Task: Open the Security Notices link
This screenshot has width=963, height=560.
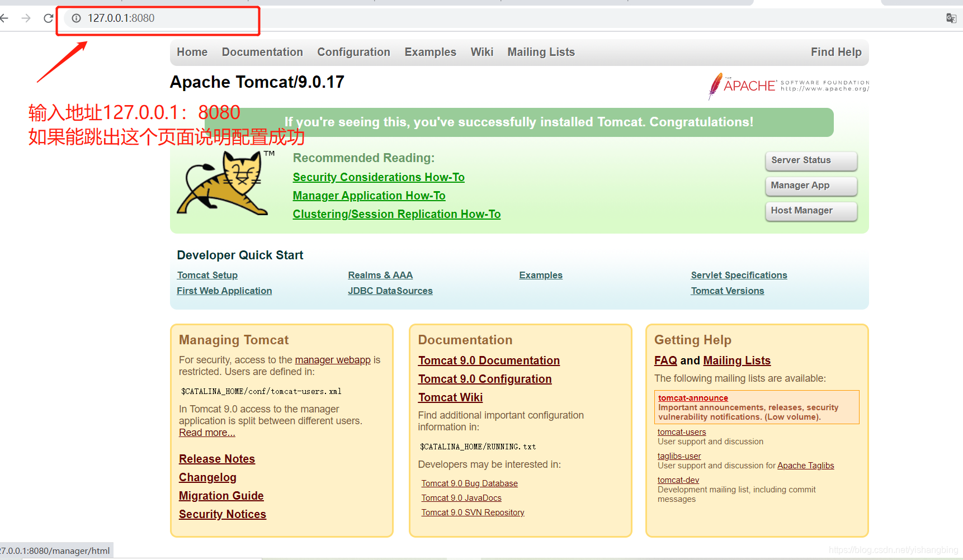Action: [x=223, y=514]
